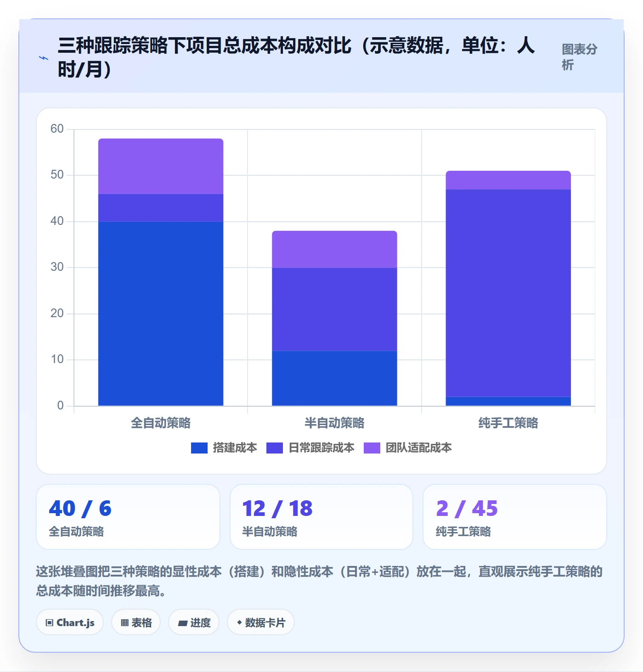Click the 团队适配成本 segment of the 纯手工策略 bar
The width and height of the screenshot is (643, 672).
click(508, 180)
